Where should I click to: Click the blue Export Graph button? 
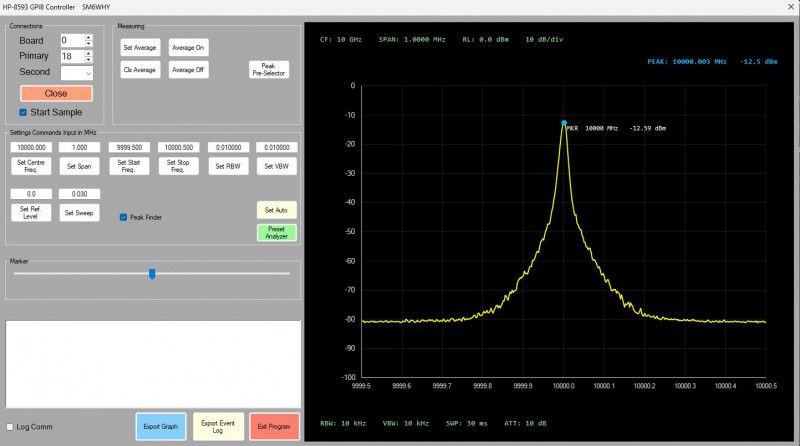[161, 426]
